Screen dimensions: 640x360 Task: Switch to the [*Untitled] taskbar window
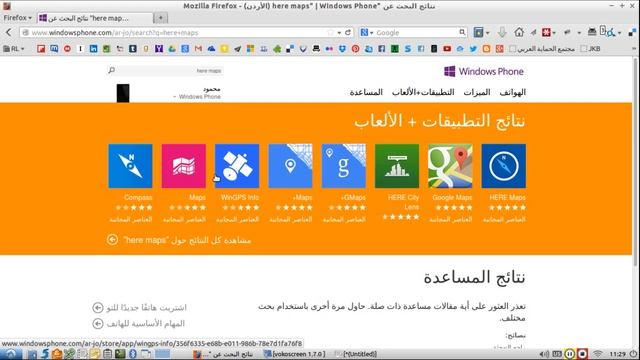click(x=356, y=354)
